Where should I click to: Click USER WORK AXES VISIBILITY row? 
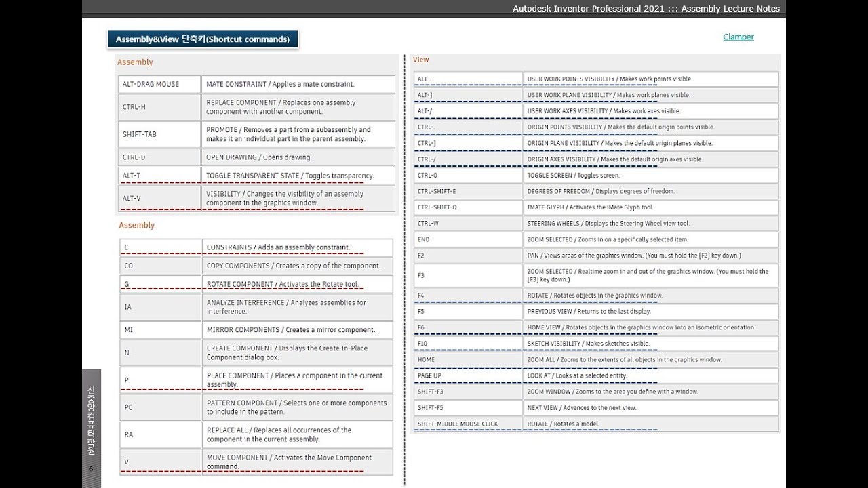pyautogui.click(x=596, y=111)
